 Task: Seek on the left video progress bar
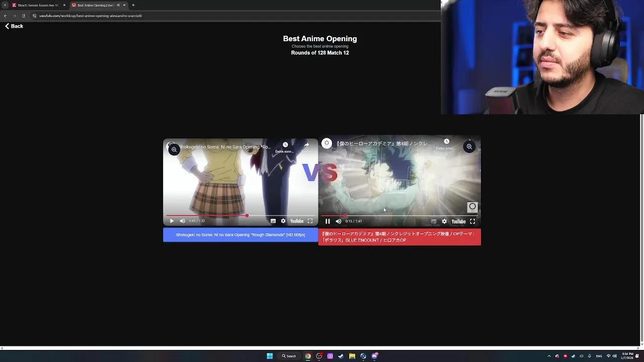coord(240,216)
